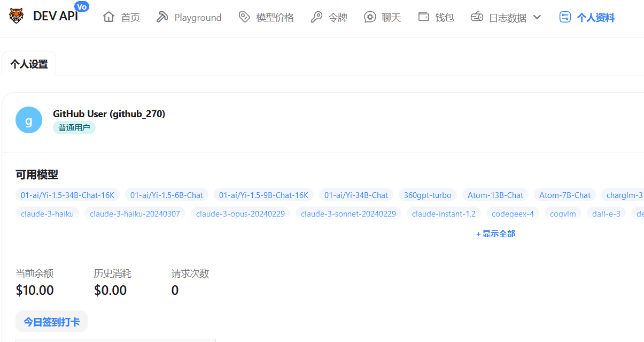The image size is (644, 342).
Task: Expand the 日志数据 dropdown chevron
Action: pyautogui.click(x=537, y=17)
